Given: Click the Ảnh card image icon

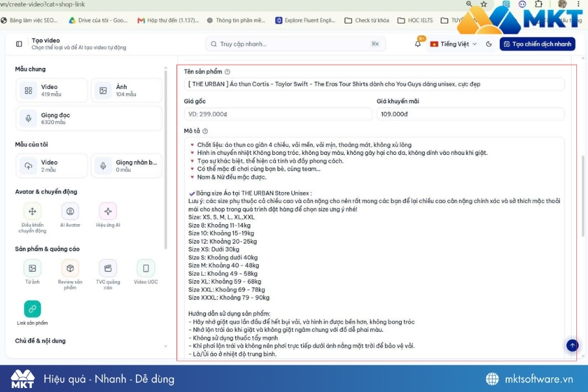Looking at the screenshot, I should 103,90.
